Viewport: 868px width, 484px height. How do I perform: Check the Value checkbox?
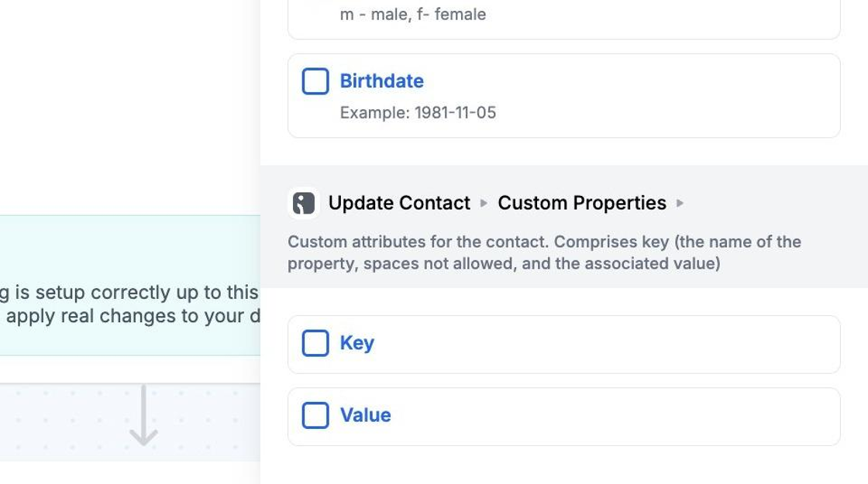click(315, 415)
